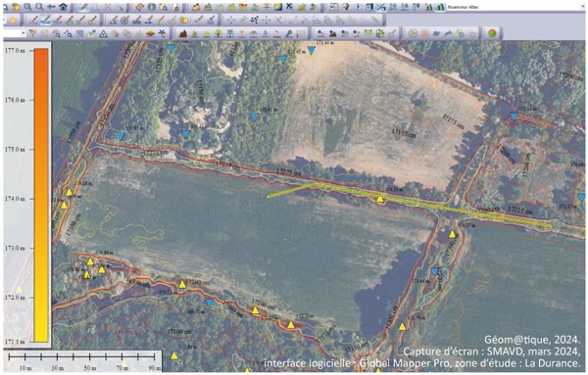588x375 pixels.
Task: Click the green tree vegetation icon
Action: tap(219, 33)
